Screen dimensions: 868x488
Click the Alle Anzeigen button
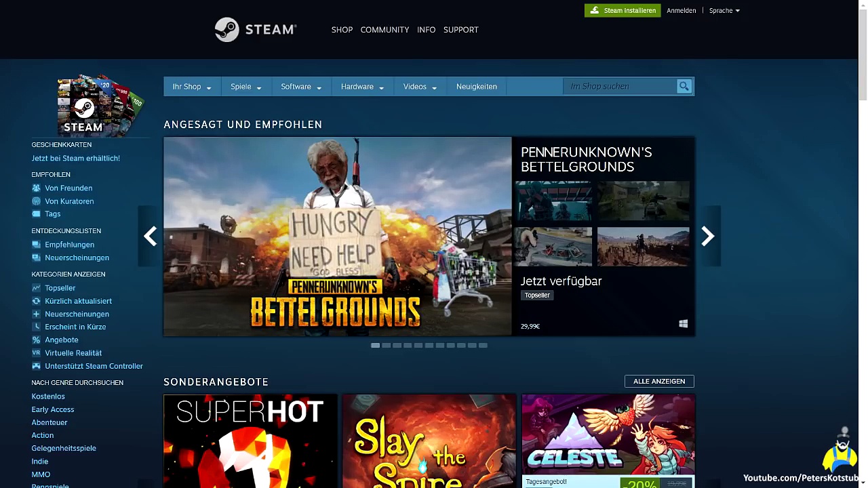(658, 382)
